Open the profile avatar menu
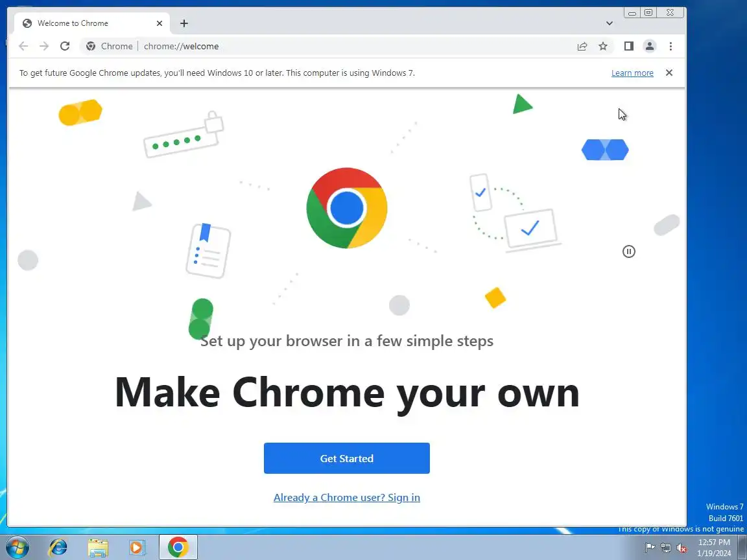Screen dimensions: 747x560 click(649, 46)
